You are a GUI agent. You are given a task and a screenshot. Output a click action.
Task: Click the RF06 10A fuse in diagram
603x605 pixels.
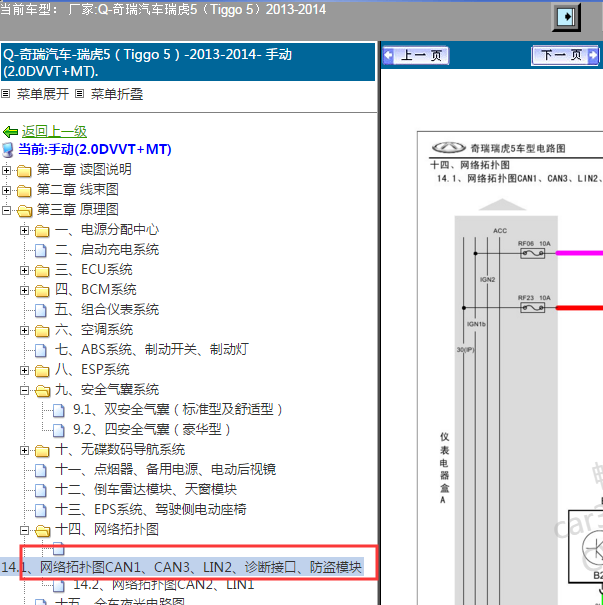tap(533, 253)
